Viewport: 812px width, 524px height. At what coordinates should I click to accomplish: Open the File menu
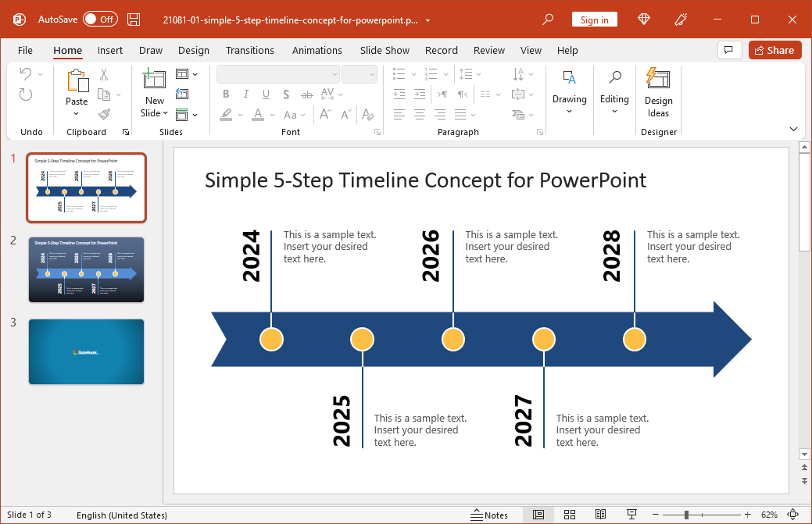pyautogui.click(x=25, y=50)
